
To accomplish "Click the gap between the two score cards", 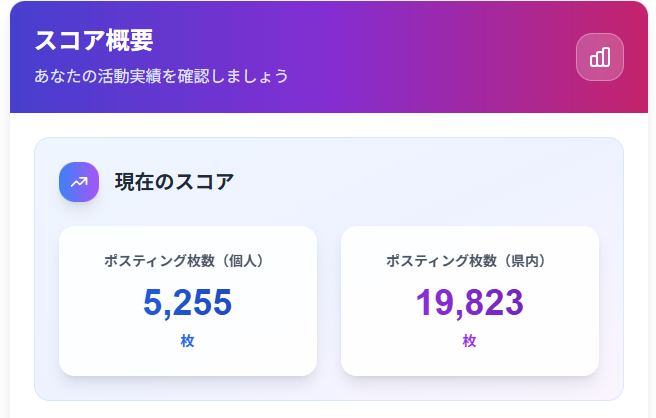I will click(329, 300).
